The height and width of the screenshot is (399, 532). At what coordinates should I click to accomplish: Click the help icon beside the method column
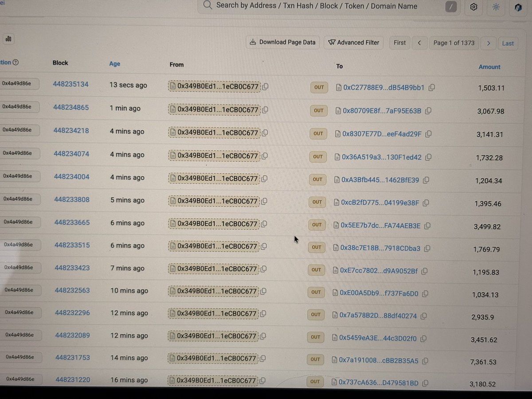[x=16, y=63]
